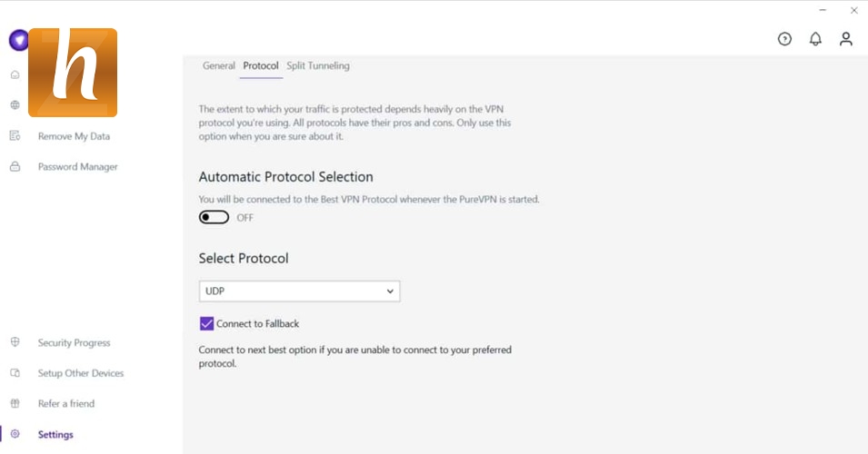Click the Password Manager lock icon
868x454 pixels.
coord(15,167)
